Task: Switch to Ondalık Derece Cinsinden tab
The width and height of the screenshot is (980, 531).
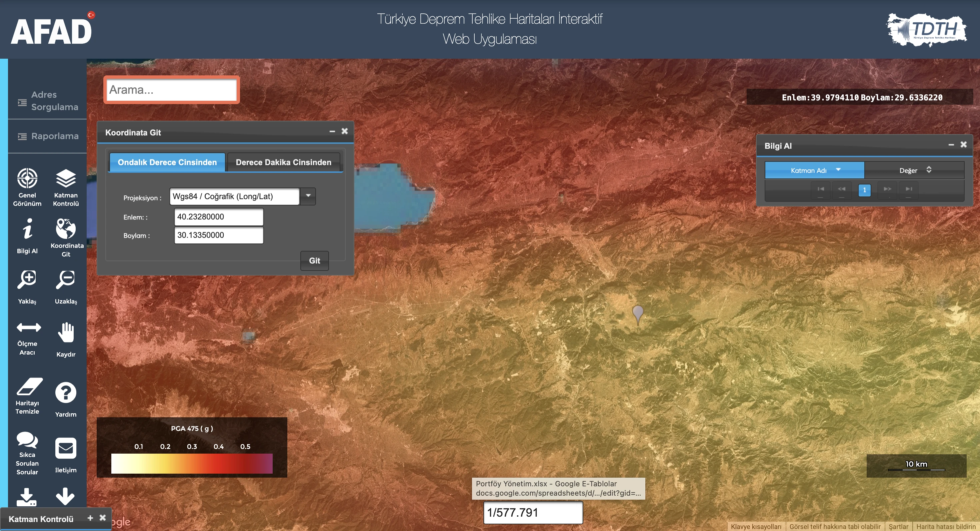Action: coord(167,162)
